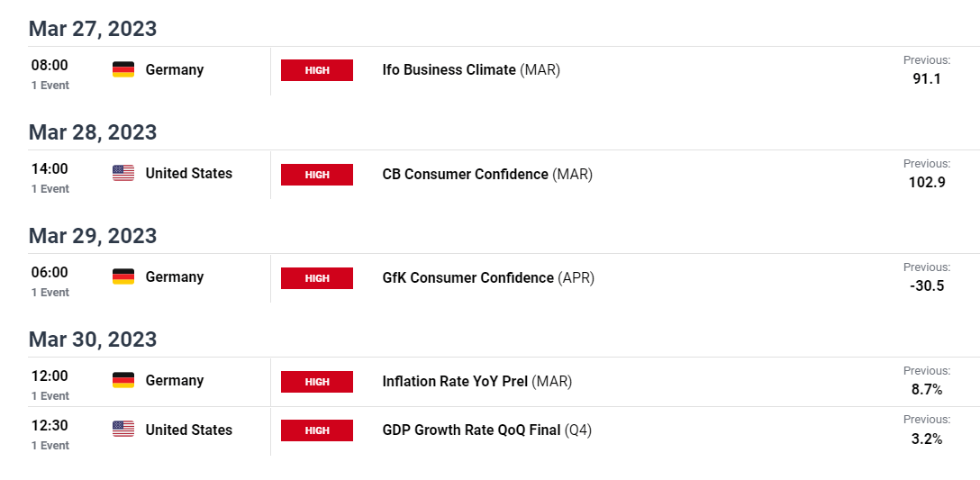980x480 pixels.
Task: Click the US flag beside CB Consumer Confidence
Action: 123,173
